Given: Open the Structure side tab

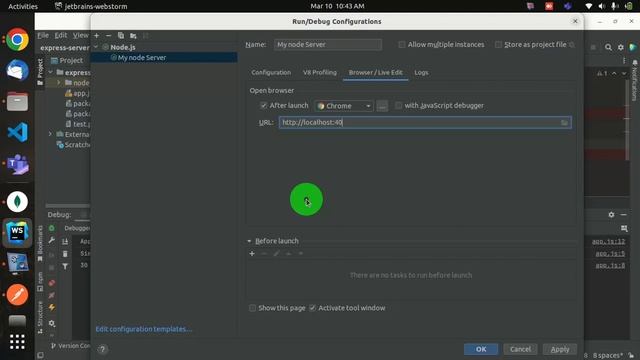Looking at the screenshot, I should [x=40, y=317].
